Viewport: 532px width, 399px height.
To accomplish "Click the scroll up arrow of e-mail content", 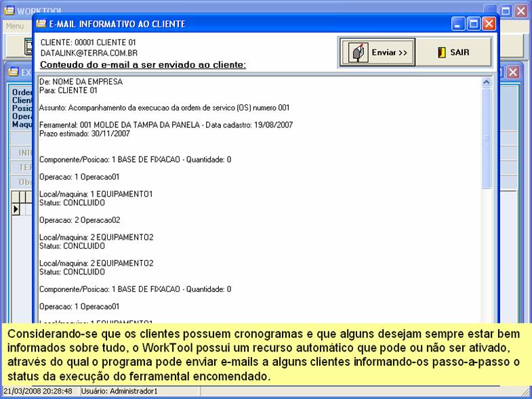I will click(486, 82).
